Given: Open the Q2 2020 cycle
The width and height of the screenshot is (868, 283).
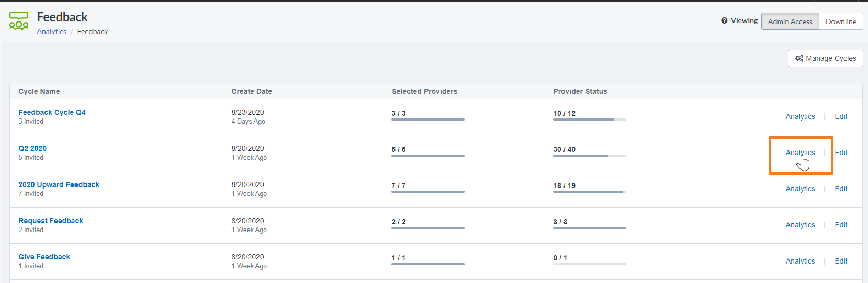Looking at the screenshot, I should click(32, 148).
